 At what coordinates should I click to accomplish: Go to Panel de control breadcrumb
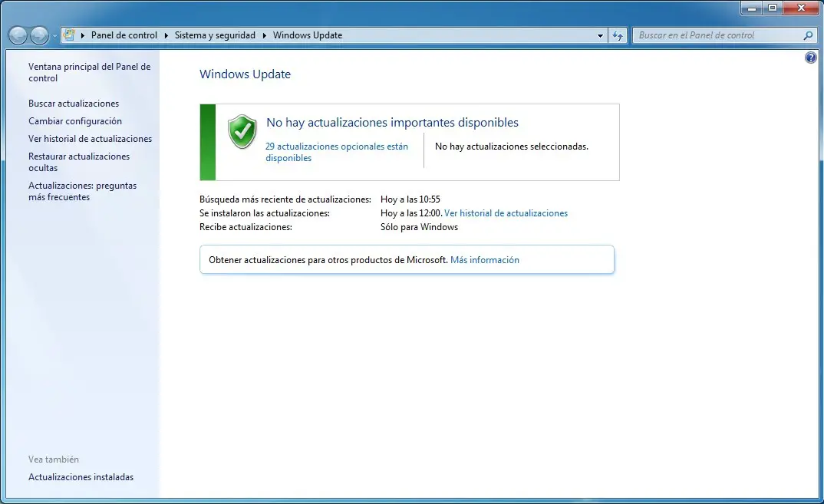(124, 35)
